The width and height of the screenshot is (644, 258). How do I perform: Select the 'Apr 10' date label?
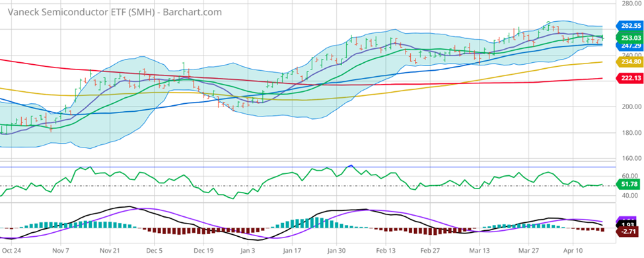[x=574, y=250]
